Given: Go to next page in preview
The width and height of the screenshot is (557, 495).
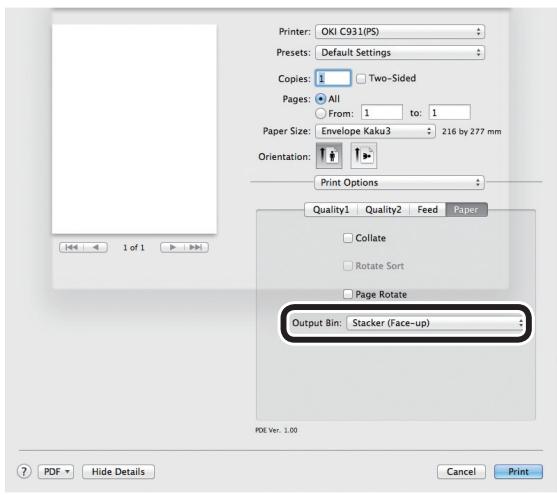Looking at the screenshot, I should pyautogui.click(x=172, y=247).
